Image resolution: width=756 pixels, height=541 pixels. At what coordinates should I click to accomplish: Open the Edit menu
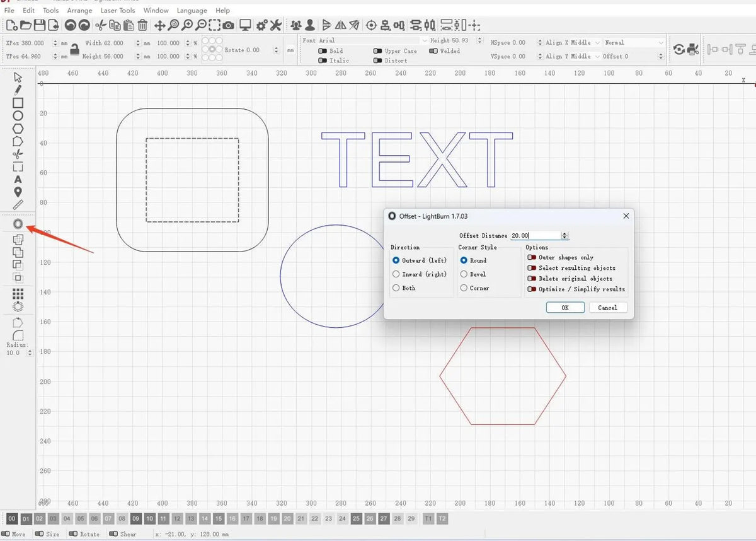click(x=29, y=11)
